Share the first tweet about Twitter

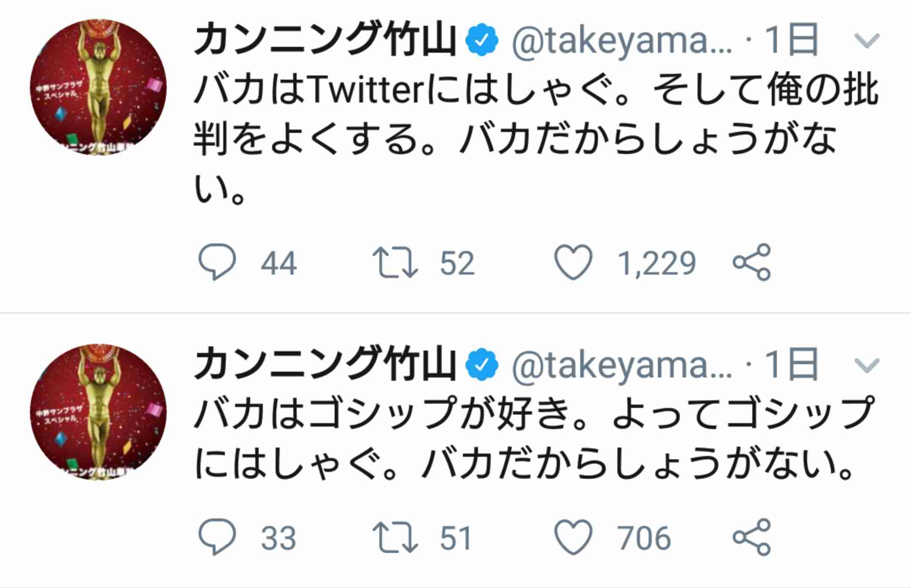click(752, 262)
